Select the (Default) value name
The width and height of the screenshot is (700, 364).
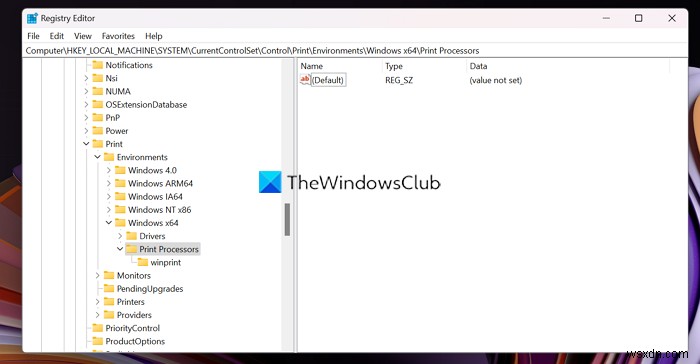[328, 80]
